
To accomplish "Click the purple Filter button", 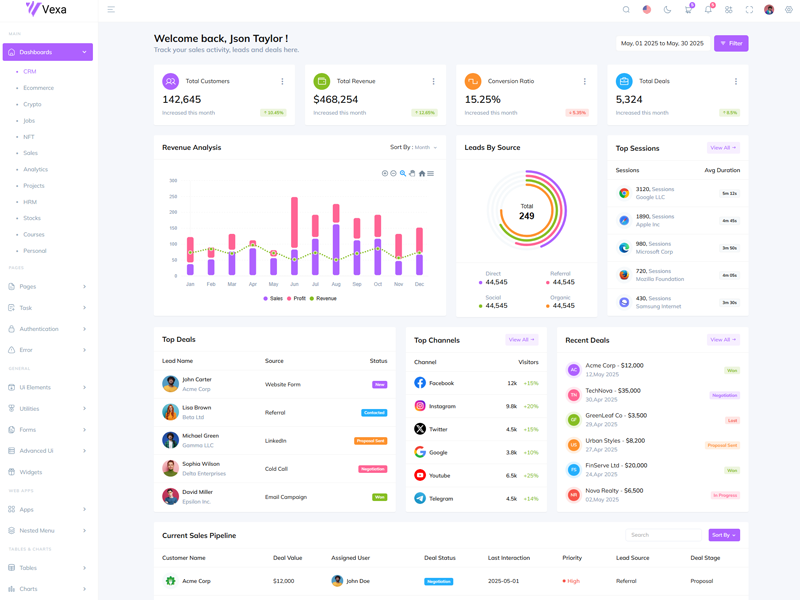I will (731, 44).
